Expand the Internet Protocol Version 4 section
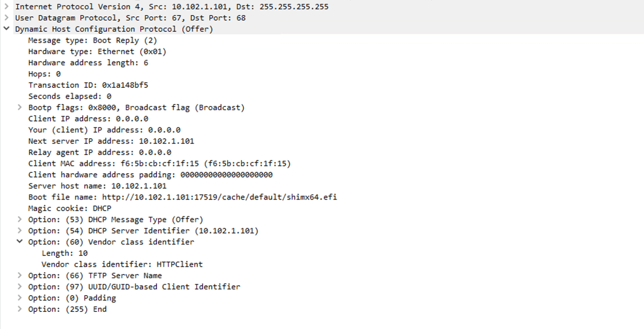Viewport: 644px width, 329px height. click(6, 6)
